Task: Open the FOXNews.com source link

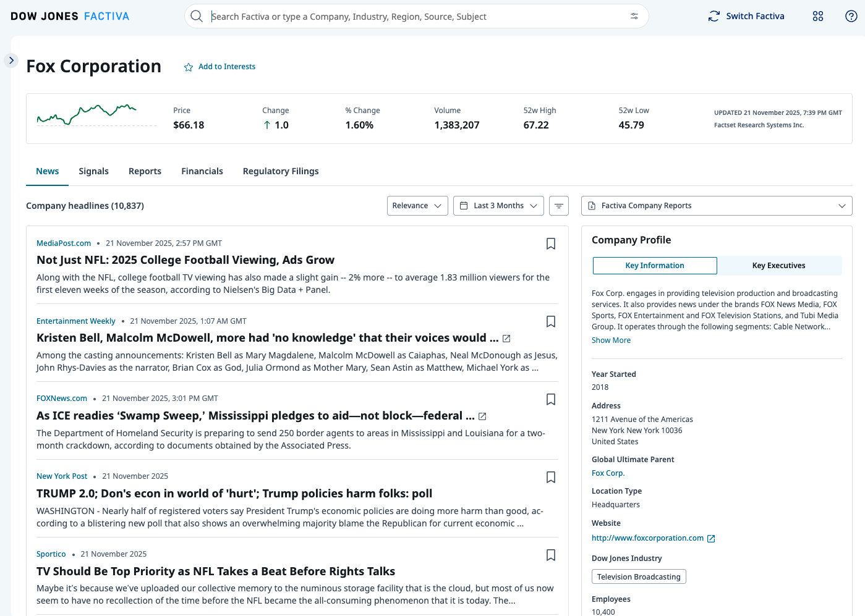Action: point(62,399)
